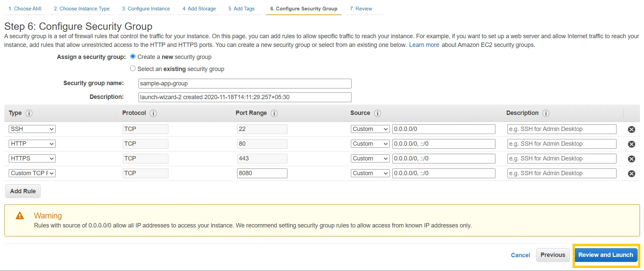Open the SSH type dropdown

[32, 129]
